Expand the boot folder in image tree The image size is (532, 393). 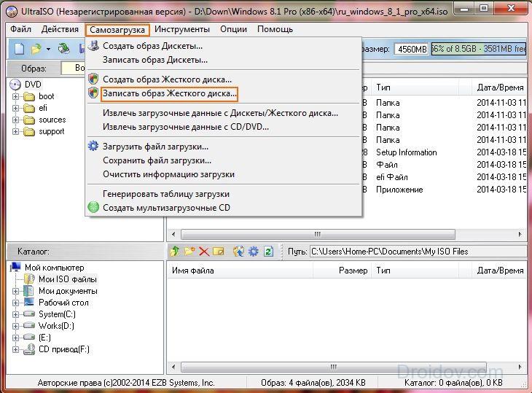(15, 96)
